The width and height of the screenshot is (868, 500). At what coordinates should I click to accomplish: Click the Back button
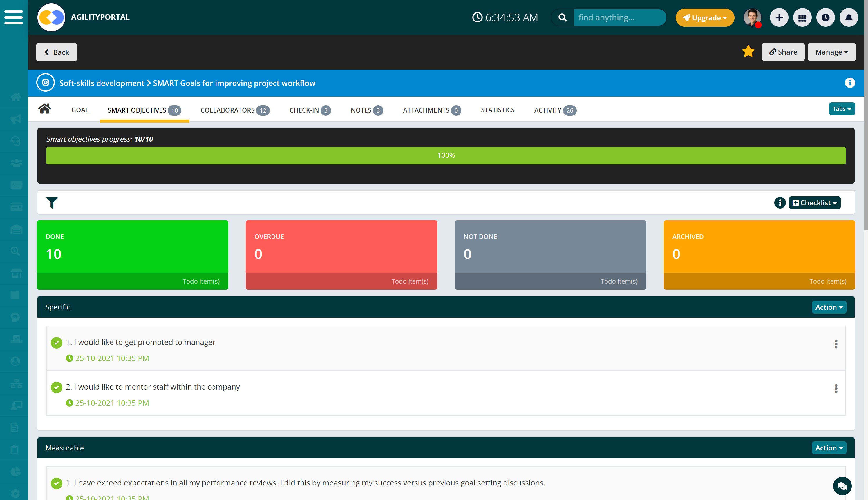[56, 52]
